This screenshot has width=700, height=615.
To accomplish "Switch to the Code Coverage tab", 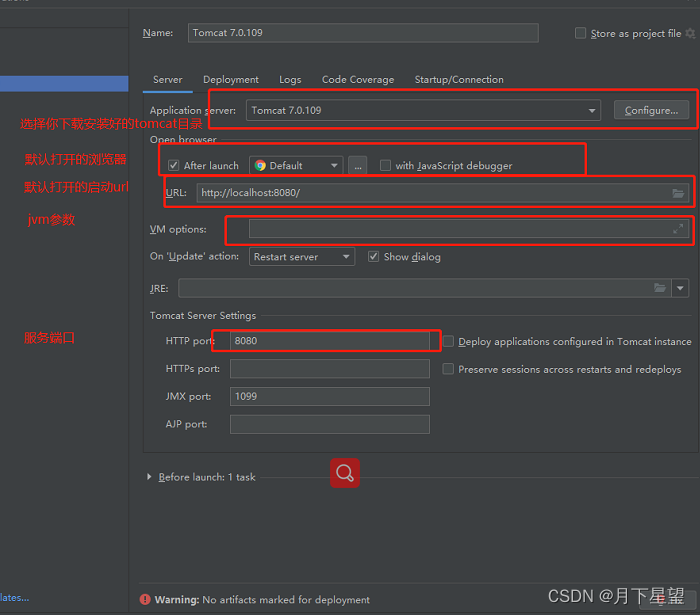I will click(358, 79).
